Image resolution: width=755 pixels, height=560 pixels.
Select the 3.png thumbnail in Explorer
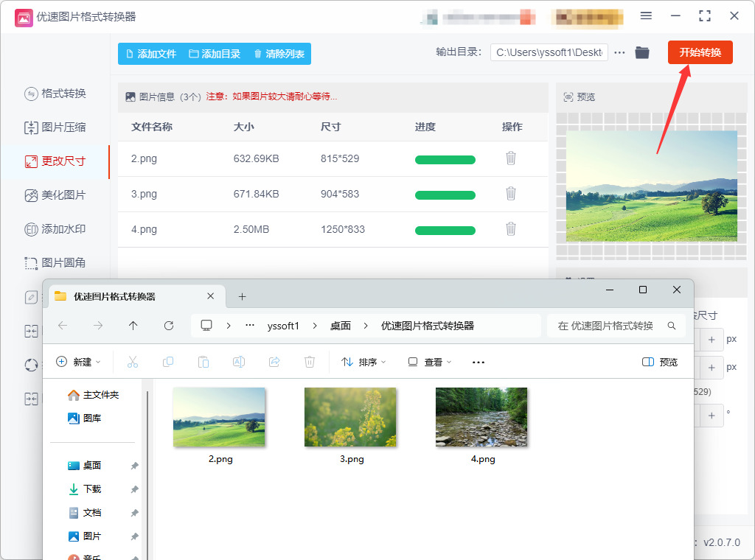[350, 417]
